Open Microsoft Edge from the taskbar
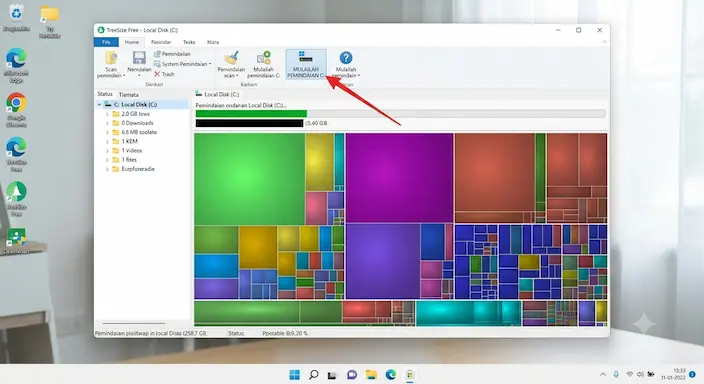Screen dimensions: 704x384 pyautogui.click(x=391, y=375)
